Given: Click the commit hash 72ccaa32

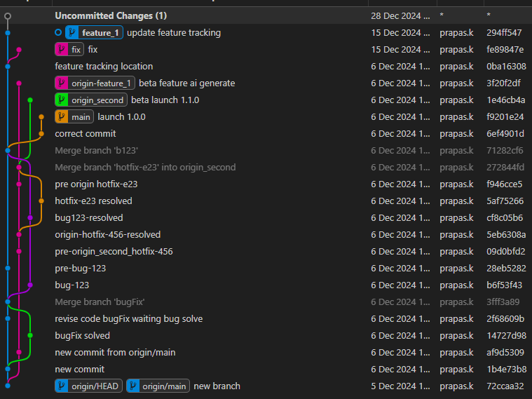Looking at the screenshot, I should 505,386.
